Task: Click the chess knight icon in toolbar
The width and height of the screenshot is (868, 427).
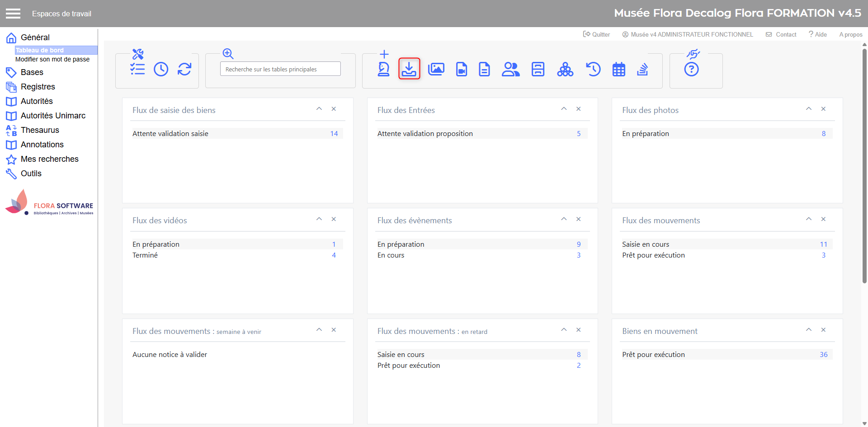Action: (383, 69)
